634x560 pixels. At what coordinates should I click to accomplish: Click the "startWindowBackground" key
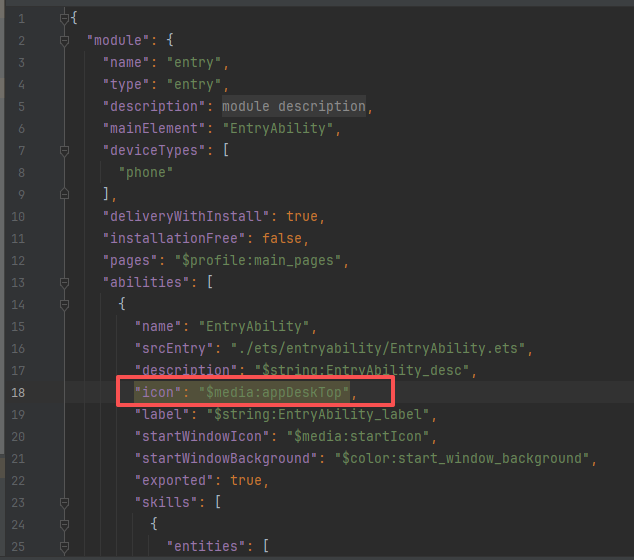click(x=226, y=459)
